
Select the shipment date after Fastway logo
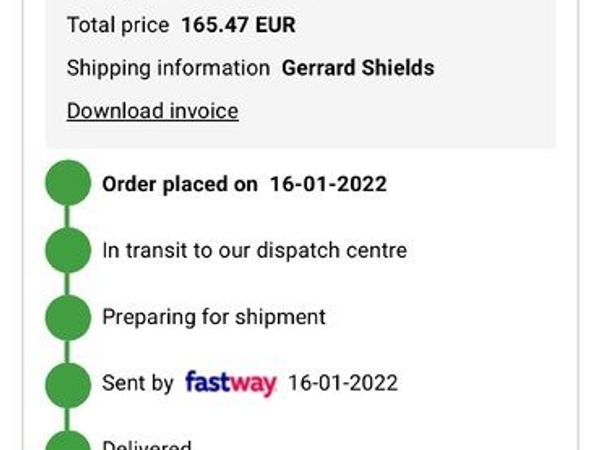tap(343, 383)
